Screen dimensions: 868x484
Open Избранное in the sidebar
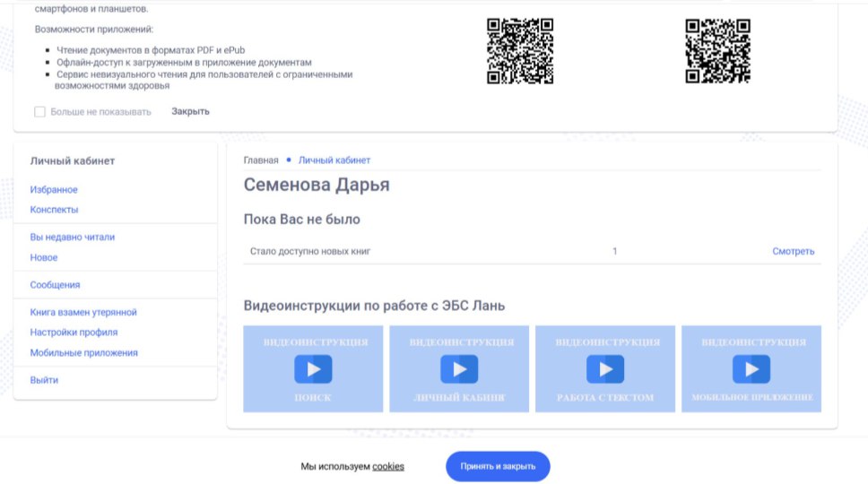pyautogui.click(x=54, y=190)
